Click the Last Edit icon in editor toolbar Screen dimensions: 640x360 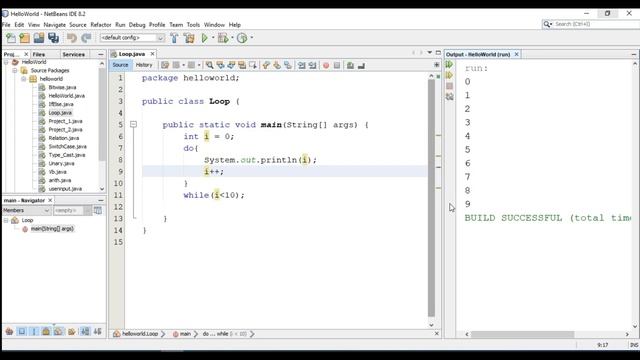pos(165,65)
